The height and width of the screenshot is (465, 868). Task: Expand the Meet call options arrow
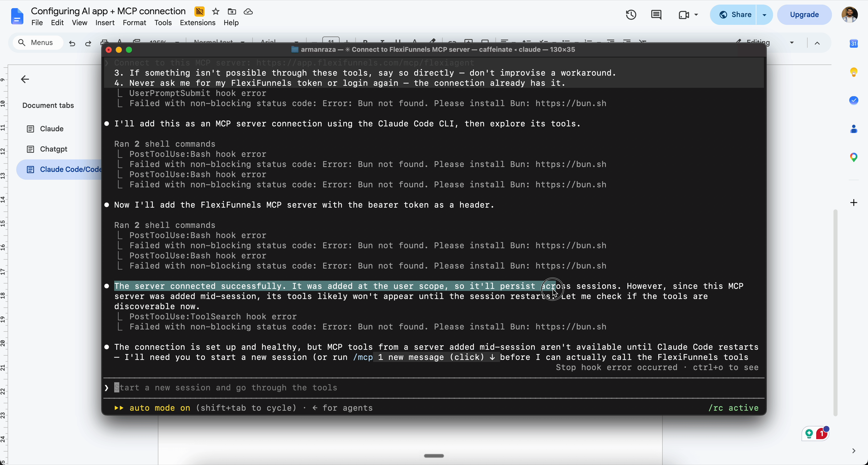pyautogui.click(x=696, y=15)
